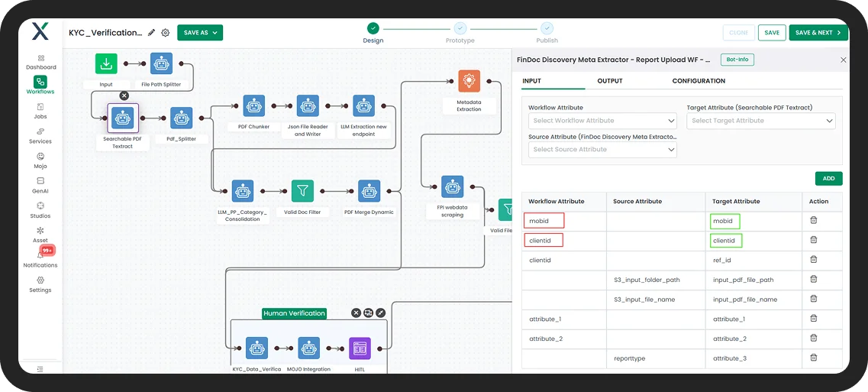
Task: Delete the input_pdf_file_name mapping row
Action: click(814, 298)
